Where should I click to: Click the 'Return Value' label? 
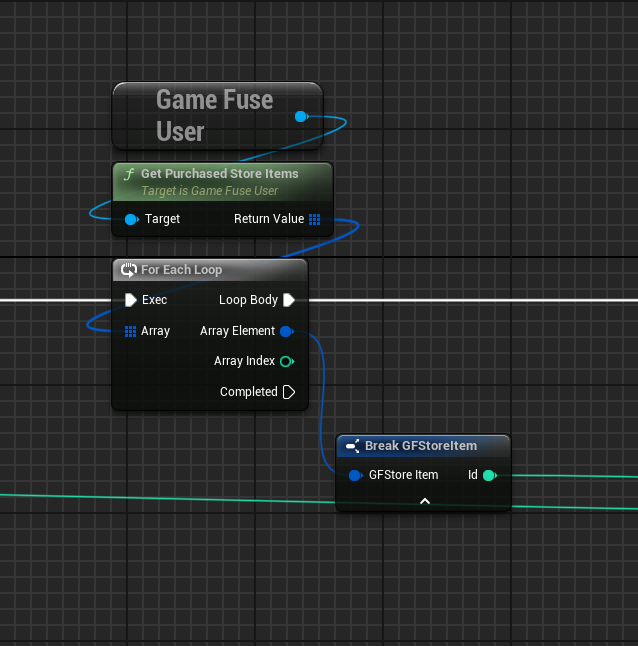click(269, 219)
